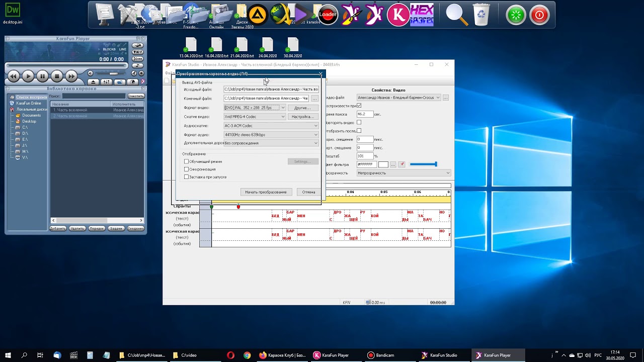Browse for video file in Properties panel
This screenshot has width=644, height=362.
point(446,98)
